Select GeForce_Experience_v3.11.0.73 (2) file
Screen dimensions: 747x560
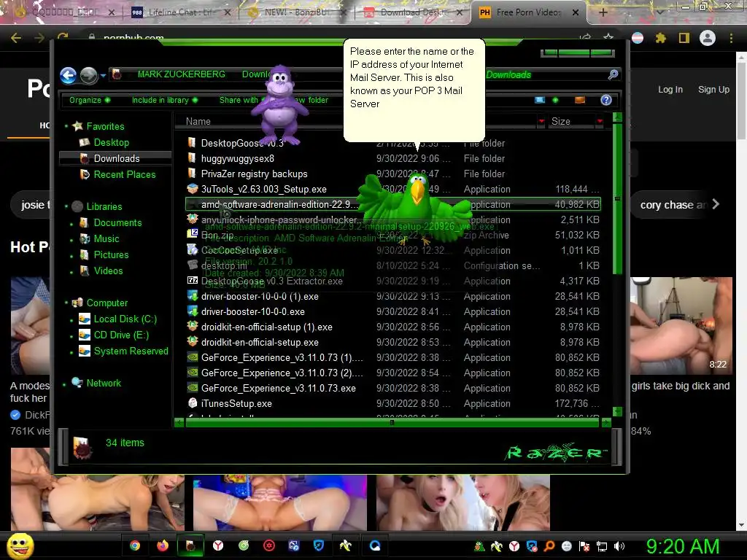(x=282, y=373)
